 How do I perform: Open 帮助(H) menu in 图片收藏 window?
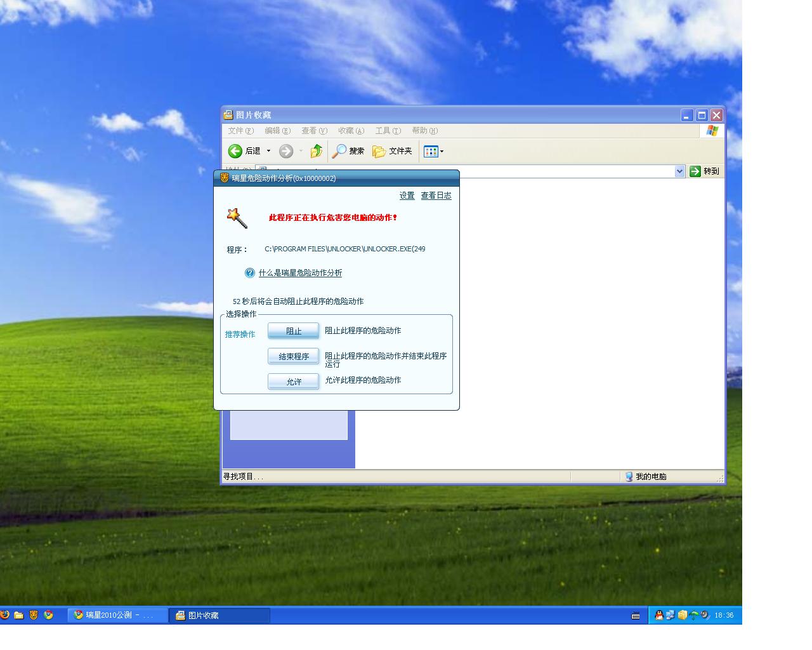click(424, 131)
